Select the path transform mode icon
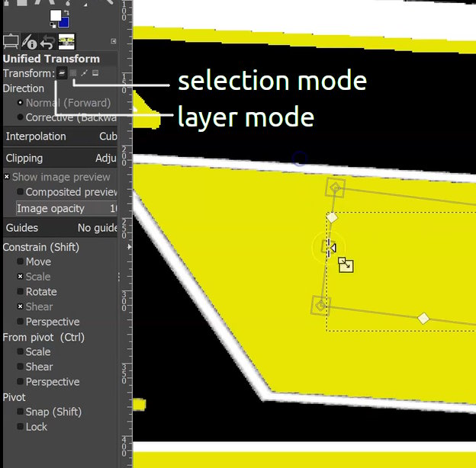The image size is (476, 468). pyautogui.click(x=85, y=73)
